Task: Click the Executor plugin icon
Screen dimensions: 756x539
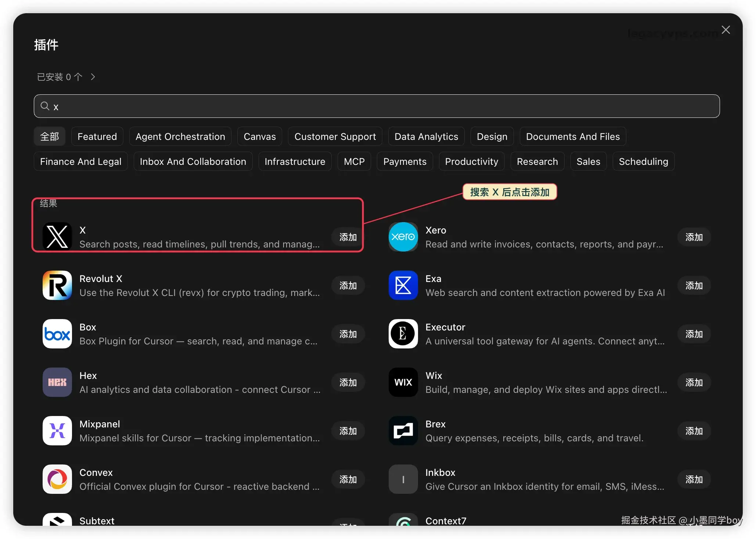Action: point(403,334)
